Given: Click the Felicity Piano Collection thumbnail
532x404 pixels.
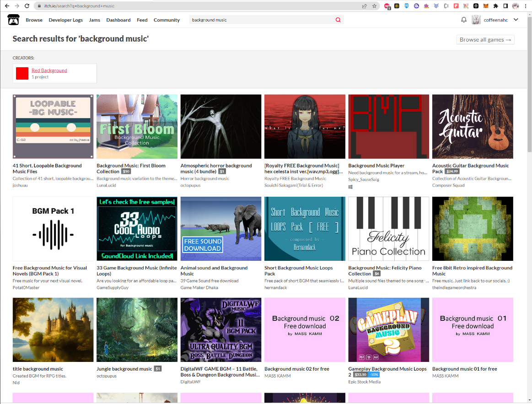Looking at the screenshot, I should pos(389,229).
